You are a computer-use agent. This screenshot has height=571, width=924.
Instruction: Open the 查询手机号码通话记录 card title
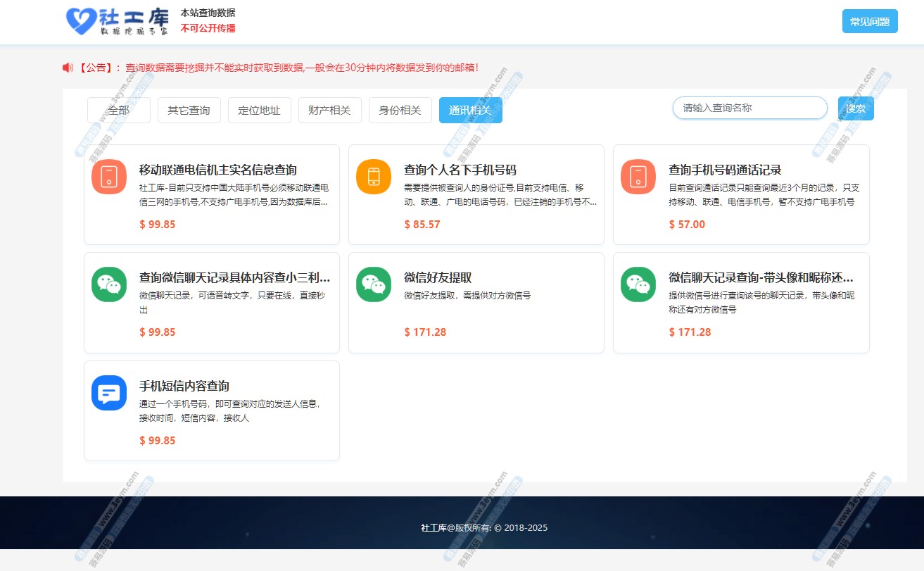tap(725, 170)
